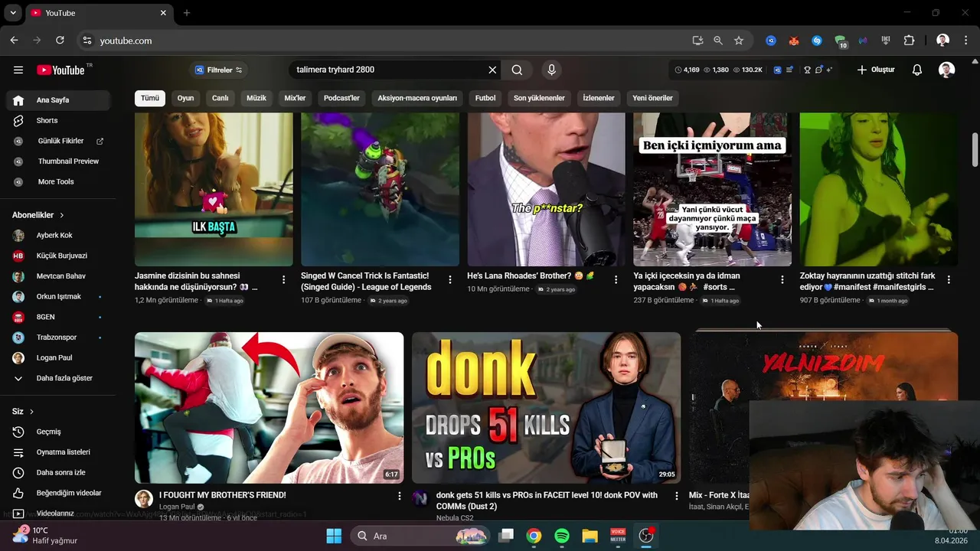Open Logan Paul subscription channel
980x551 pixels.
[58, 357]
